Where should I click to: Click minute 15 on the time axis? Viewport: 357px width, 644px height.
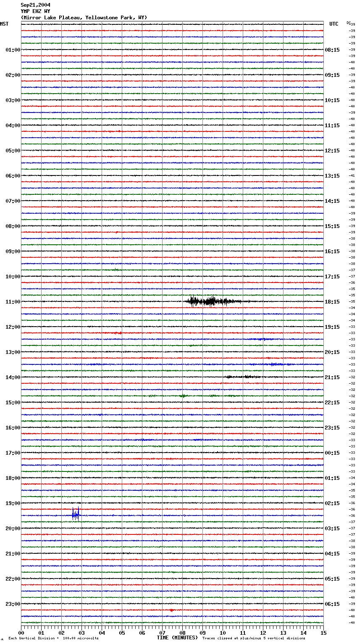tap(323, 633)
